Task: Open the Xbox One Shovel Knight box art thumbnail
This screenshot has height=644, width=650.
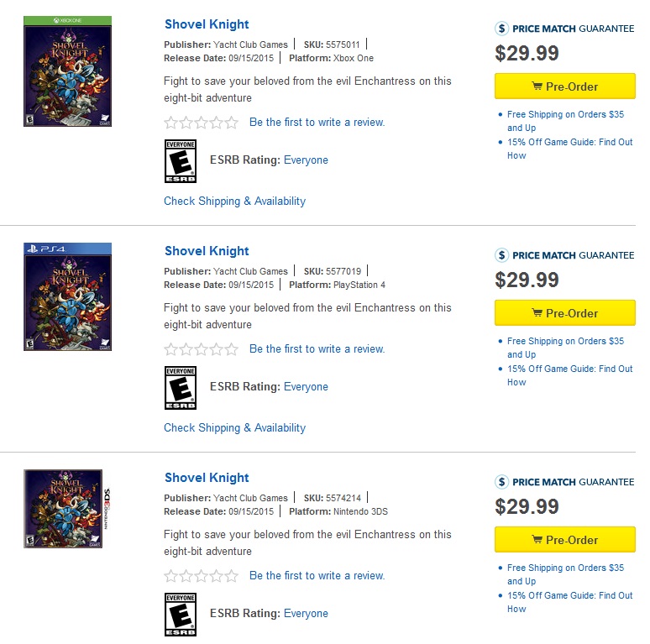Action: point(67,71)
